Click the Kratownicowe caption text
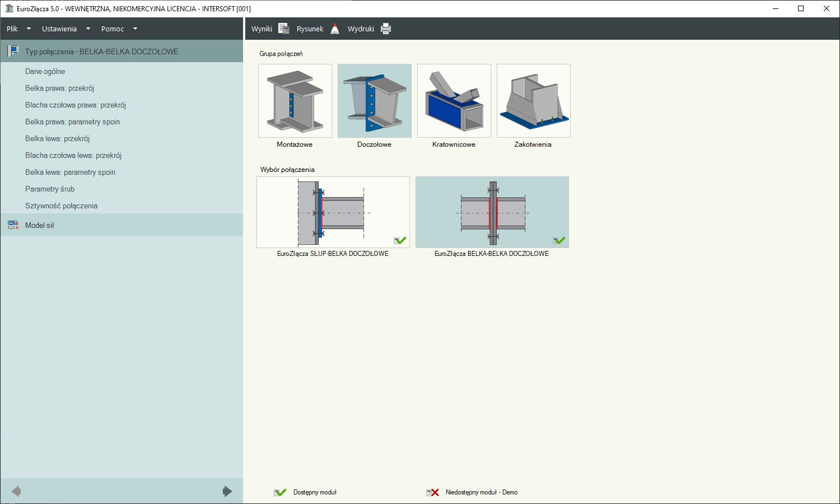The width and height of the screenshot is (840, 504). [454, 144]
